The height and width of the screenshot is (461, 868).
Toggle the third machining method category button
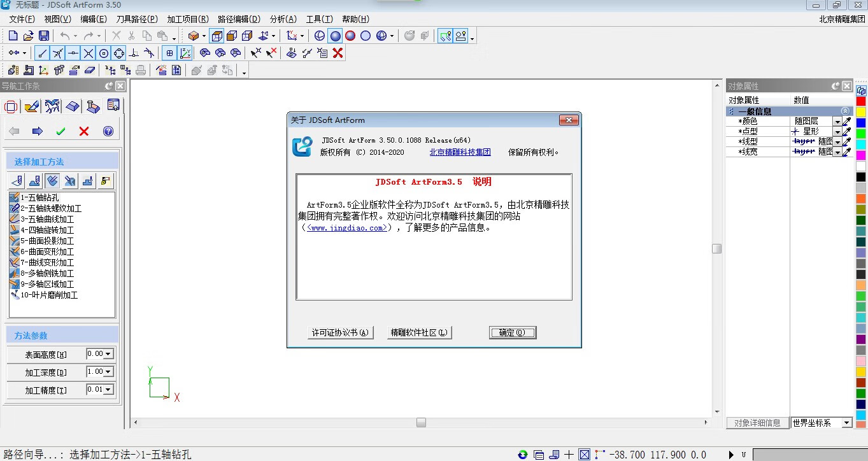pos(53,181)
